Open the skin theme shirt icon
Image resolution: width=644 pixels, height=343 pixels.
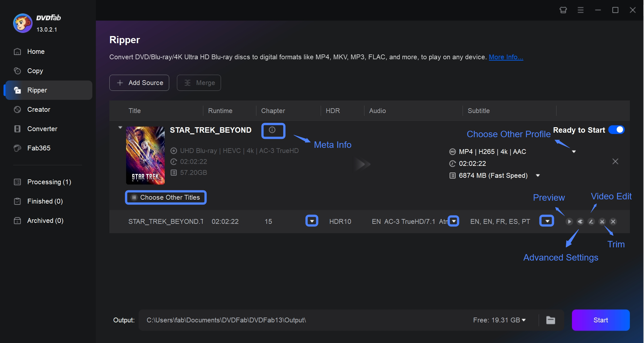point(563,10)
